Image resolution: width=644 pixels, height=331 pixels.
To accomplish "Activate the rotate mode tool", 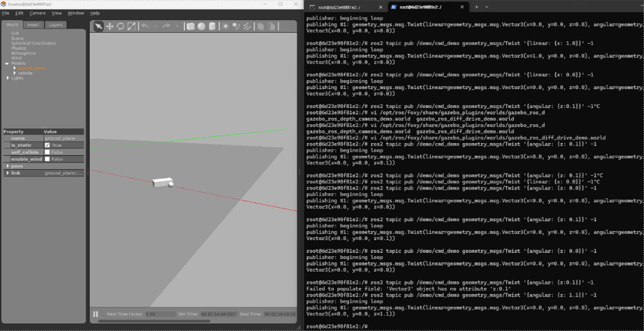I will click(x=121, y=26).
